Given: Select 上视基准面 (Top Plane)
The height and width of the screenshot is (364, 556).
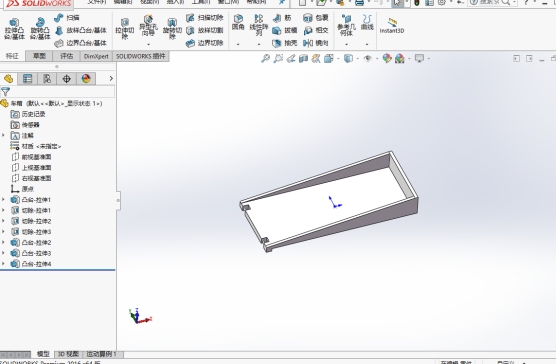Looking at the screenshot, I should point(31,167).
